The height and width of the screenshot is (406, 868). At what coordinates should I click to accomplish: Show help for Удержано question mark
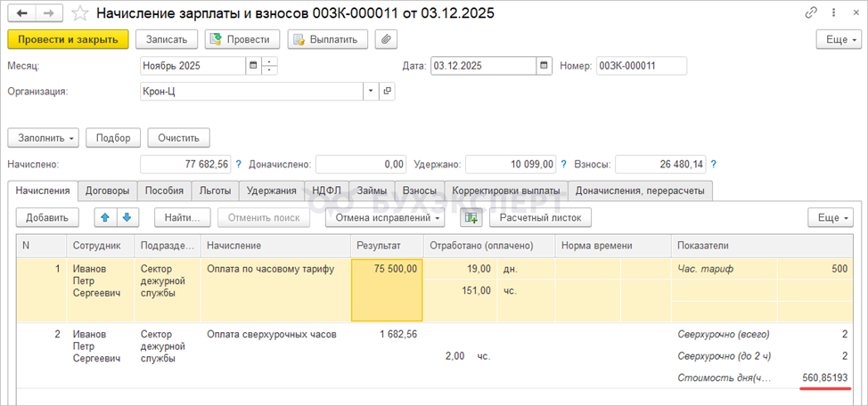564,165
